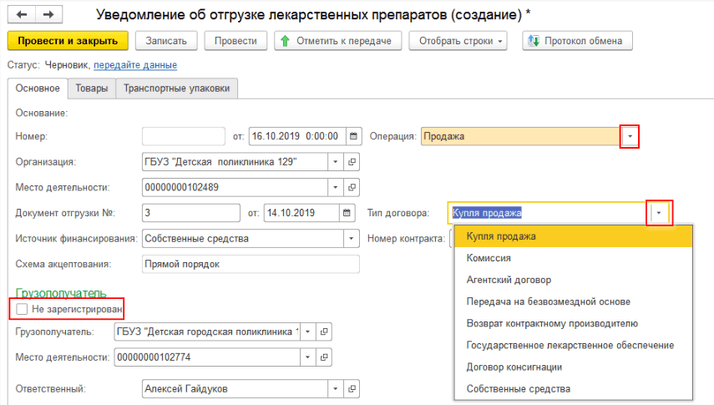Viewport: 714px width, 405px height.
Task: Open the Транспортные упаковки tab
Action: [177, 88]
